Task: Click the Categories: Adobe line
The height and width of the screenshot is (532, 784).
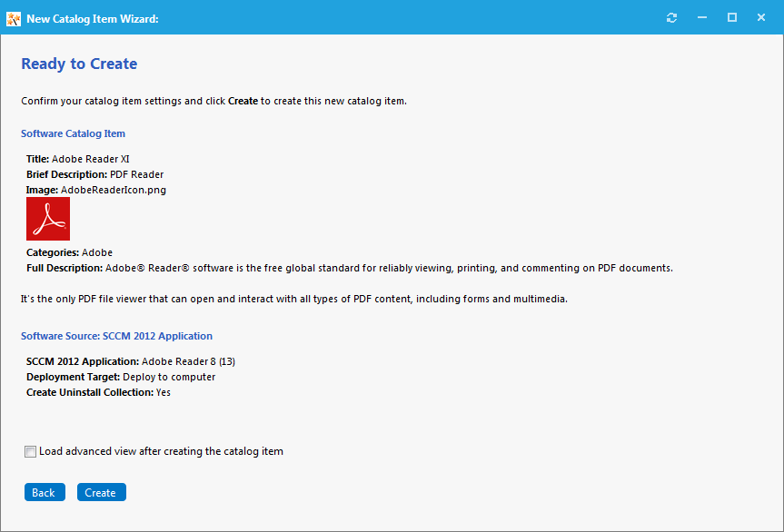Action: click(x=69, y=252)
